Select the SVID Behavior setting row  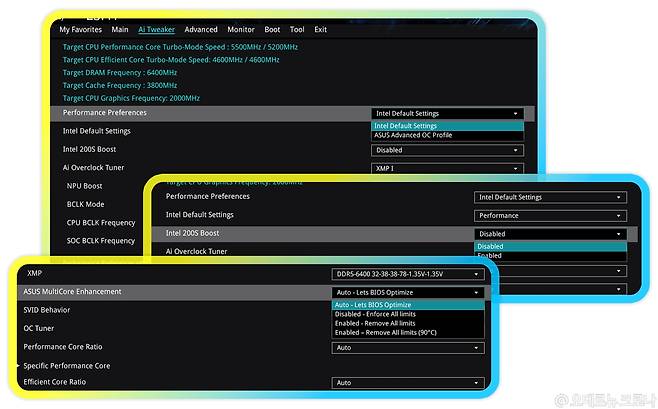coord(47,310)
